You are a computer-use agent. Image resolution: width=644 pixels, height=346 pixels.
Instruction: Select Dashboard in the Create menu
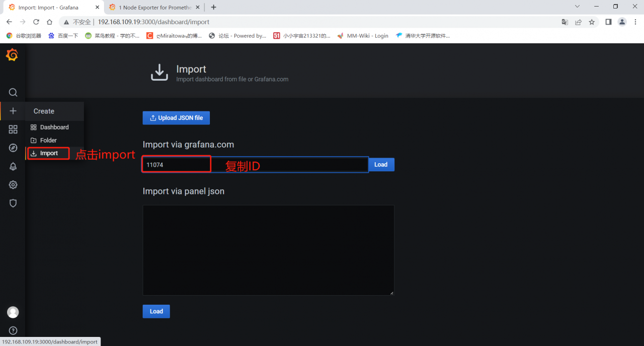click(x=54, y=127)
